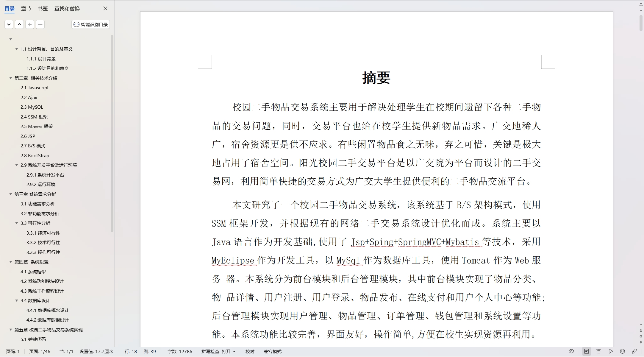The width and height of the screenshot is (644, 357).
Task: Go to heading 3.1 功能需求分析
Action: (x=37, y=204)
